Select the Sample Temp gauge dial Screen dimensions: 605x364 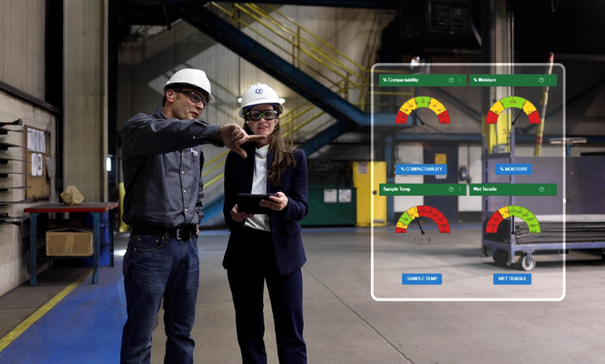point(423,220)
